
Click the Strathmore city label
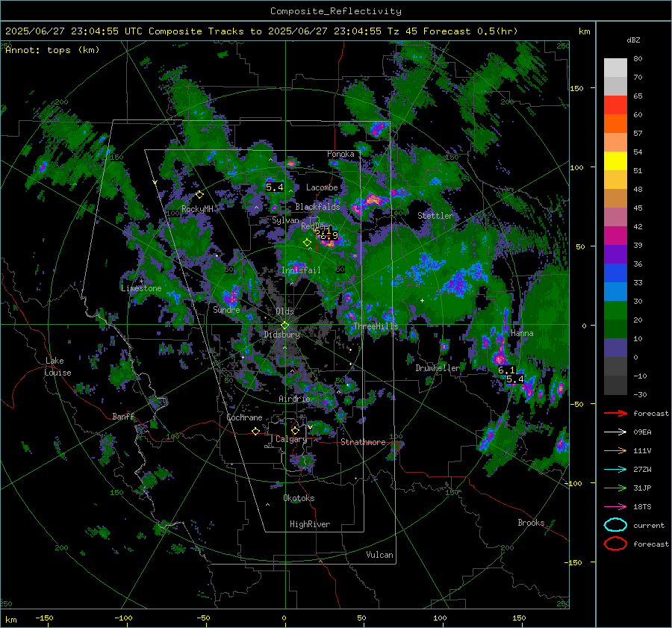tap(363, 442)
